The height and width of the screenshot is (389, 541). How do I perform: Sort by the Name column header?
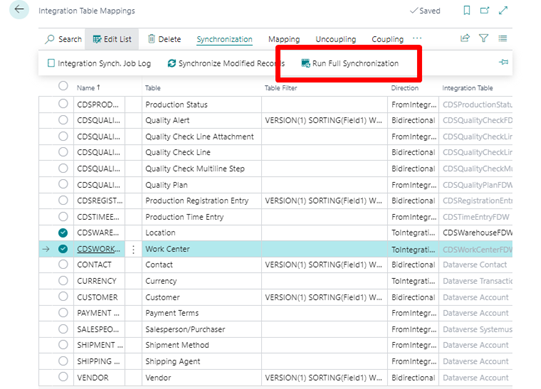click(x=88, y=88)
